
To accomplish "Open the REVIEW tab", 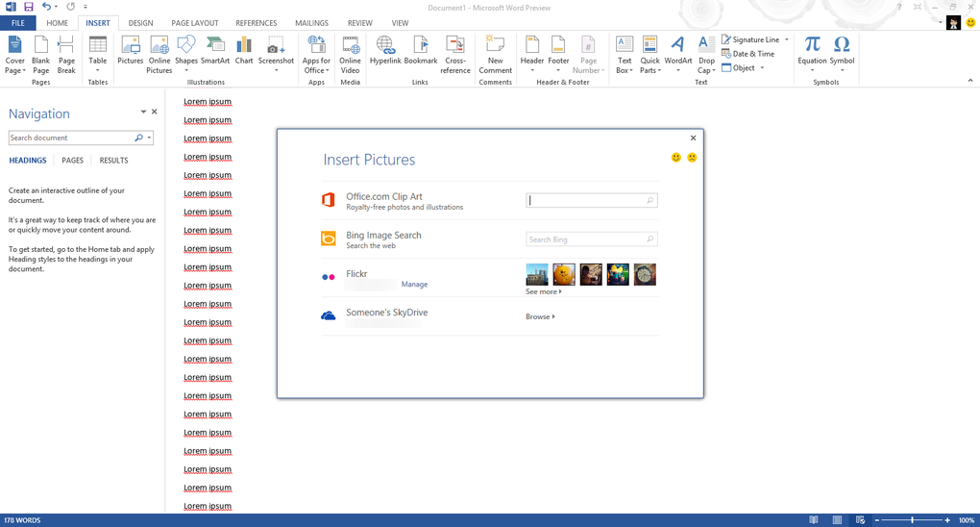I will [x=359, y=23].
